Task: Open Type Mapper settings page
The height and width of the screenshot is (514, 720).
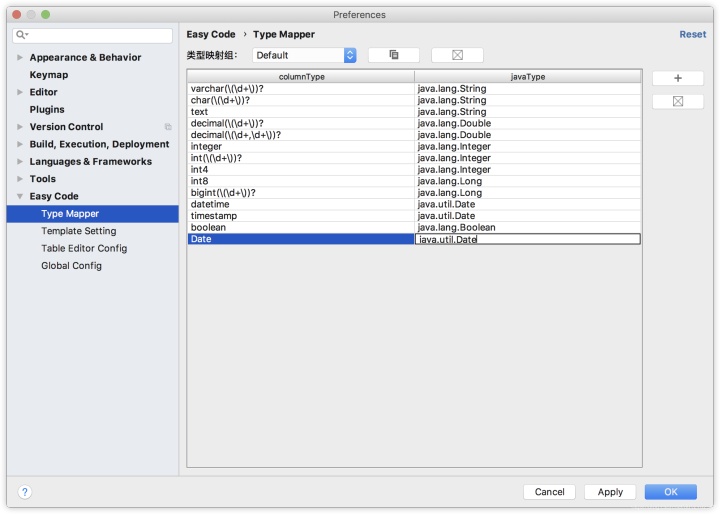Action: coord(93,214)
